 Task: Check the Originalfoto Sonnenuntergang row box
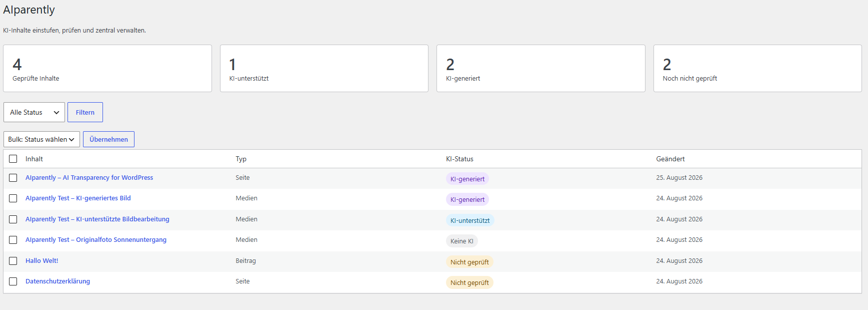[13, 240]
